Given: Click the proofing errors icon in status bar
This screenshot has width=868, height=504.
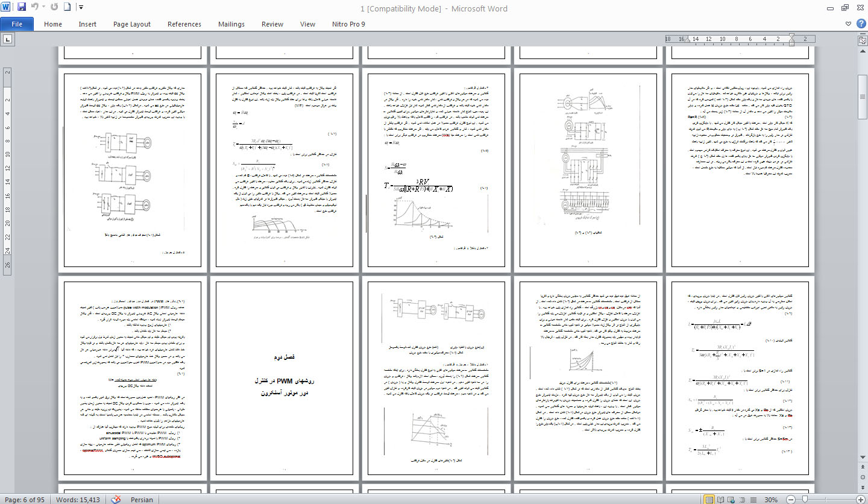Looking at the screenshot, I should pyautogui.click(x=117, y=500).
